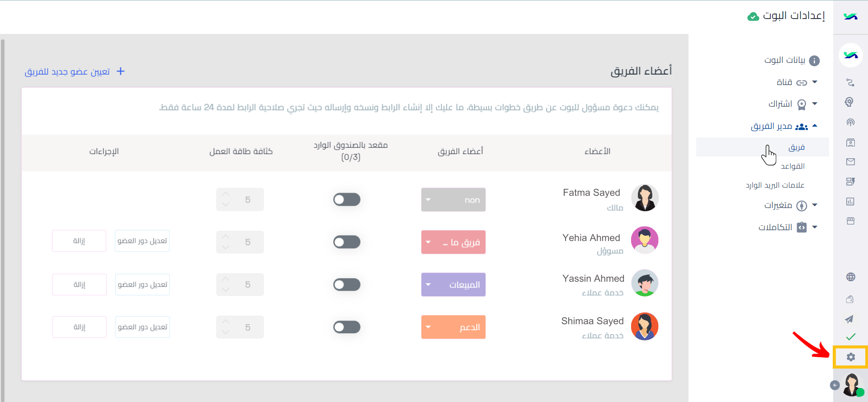The width and height of the screenshot is (868, 402).
Task: Click إزالة button for Yehia Ahmed
Action: (79, 241)
